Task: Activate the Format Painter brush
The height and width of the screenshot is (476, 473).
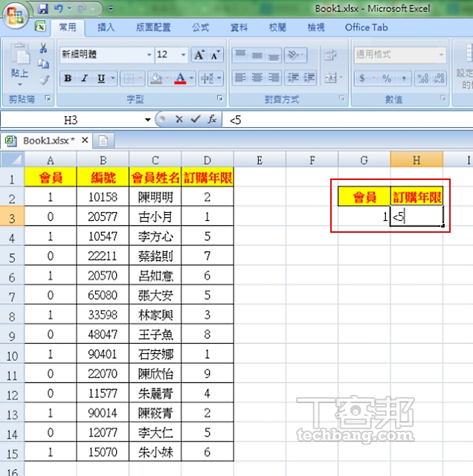Action: [43, 80]
